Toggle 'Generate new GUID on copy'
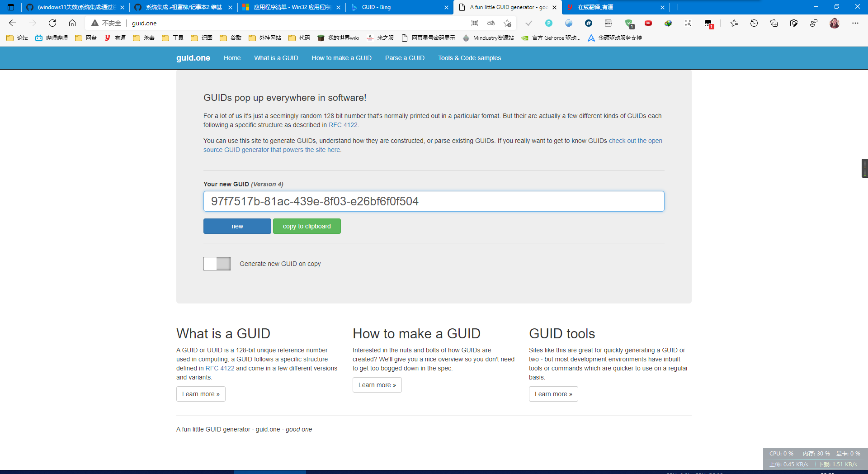 217,264
